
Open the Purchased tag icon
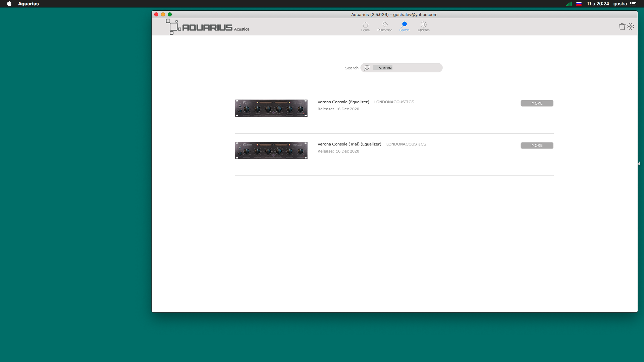pyautogui.click(x=385, y=25)
